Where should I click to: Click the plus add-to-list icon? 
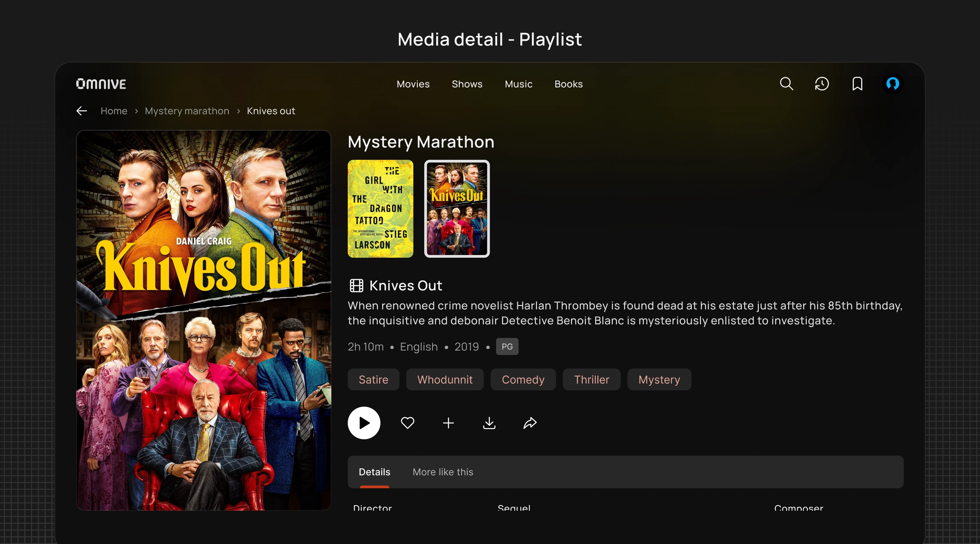(448, 423)
